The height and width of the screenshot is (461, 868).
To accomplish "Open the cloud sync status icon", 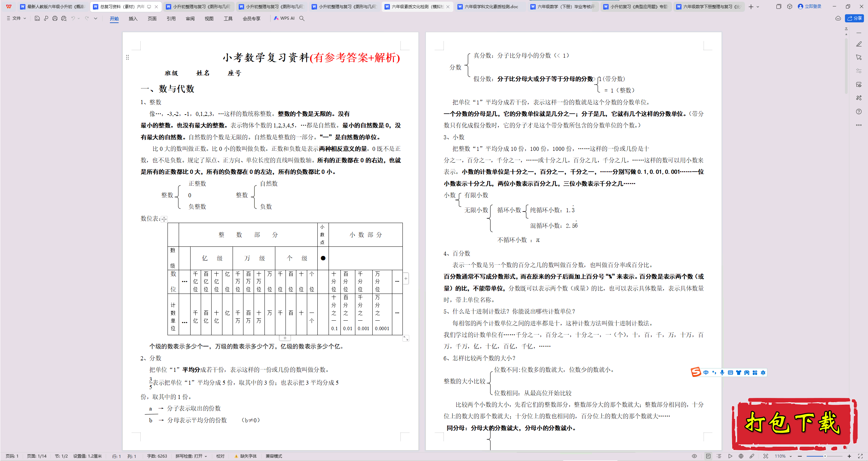I will (x=838, y=18).
